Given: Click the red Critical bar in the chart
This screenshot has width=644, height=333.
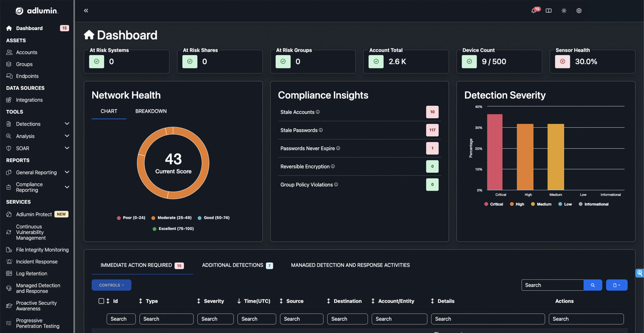Looking at the screenshot, I should coord(495,152).
